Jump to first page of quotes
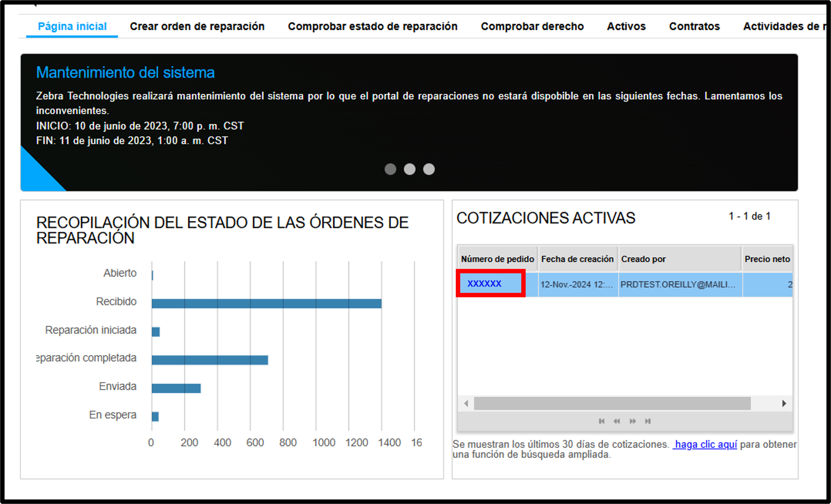 tap(601, 421)
